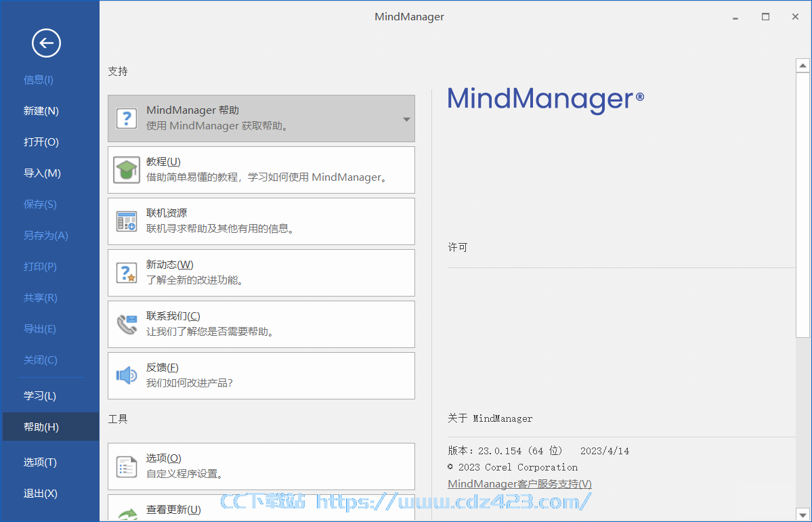The height and width of the screenshot is (522, 812).
Task: Maximize the MindManager window
Action: click(765, 17)
